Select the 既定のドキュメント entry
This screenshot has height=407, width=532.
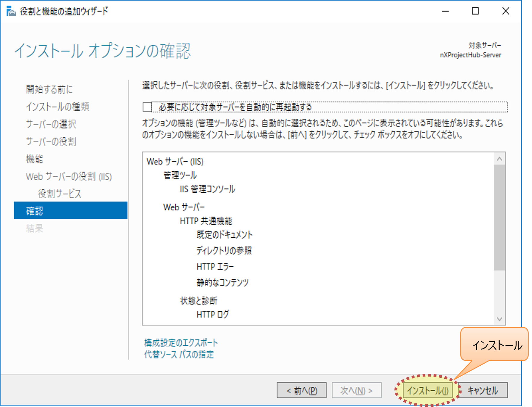coord(224,235)
